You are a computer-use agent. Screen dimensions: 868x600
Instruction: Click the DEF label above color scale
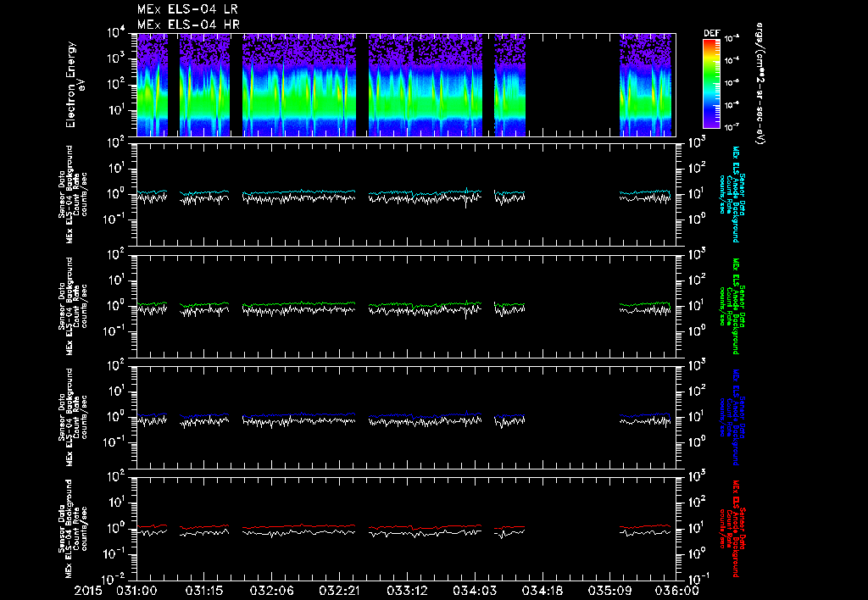point(711,33)
